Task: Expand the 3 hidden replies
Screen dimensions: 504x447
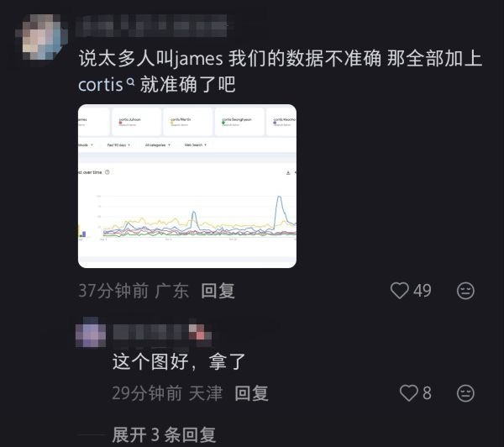Action: click(164, 435)
